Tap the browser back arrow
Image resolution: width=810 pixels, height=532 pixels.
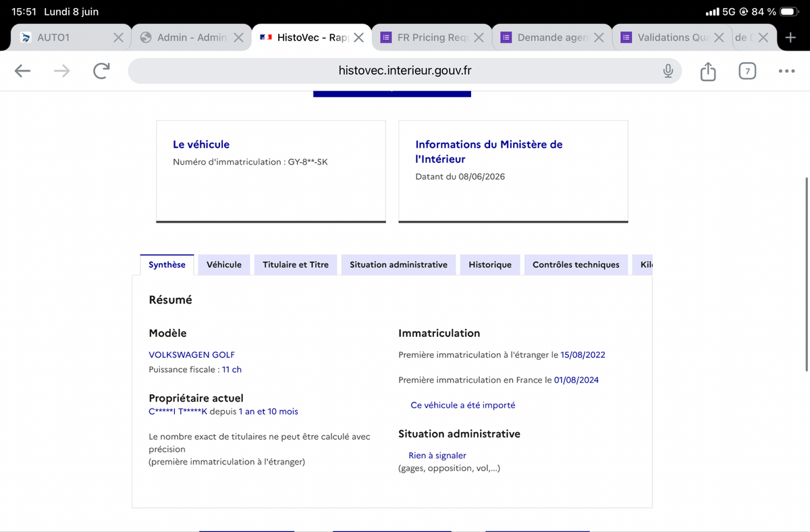tap(23, 71)
